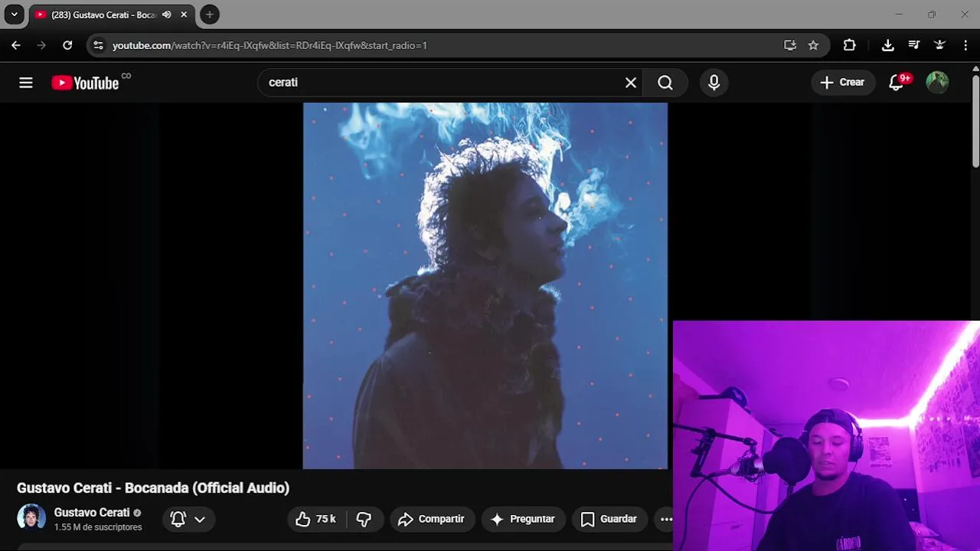Mute the tab via speaker icon

tap(167, 15)
